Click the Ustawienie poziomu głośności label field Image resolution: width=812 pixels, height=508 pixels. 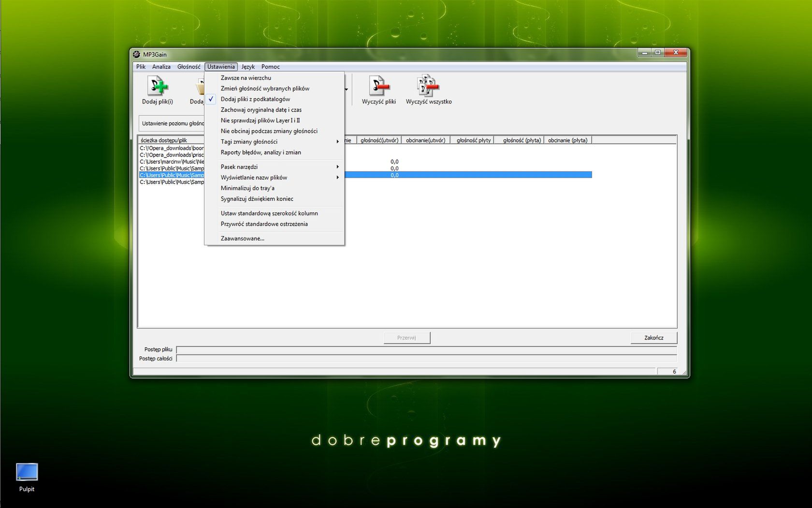point(172,123)
